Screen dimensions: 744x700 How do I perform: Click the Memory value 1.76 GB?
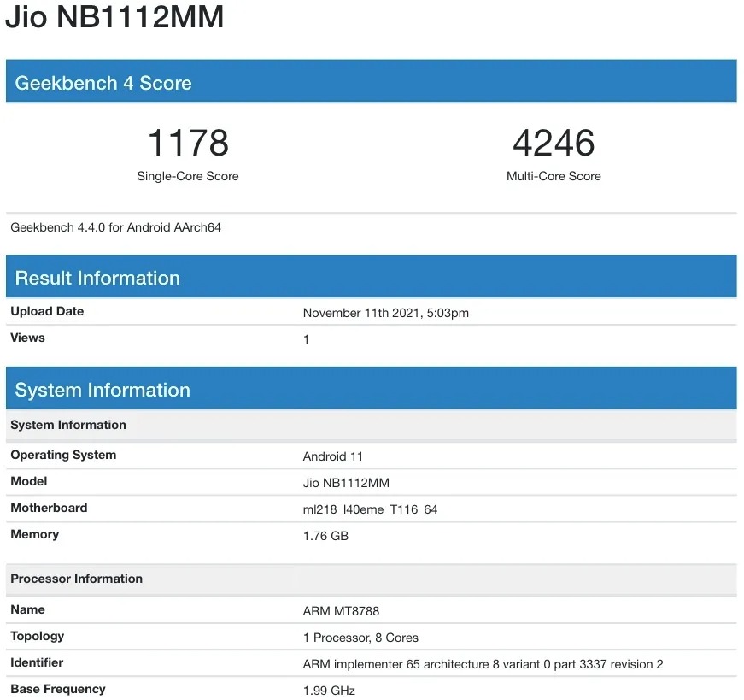pyautogui.click(x=325, y=536)
